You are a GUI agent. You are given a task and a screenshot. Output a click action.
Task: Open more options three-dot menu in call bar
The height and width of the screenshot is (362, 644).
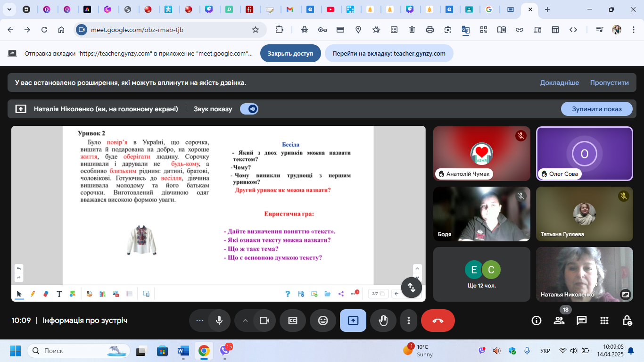[408, 321]
